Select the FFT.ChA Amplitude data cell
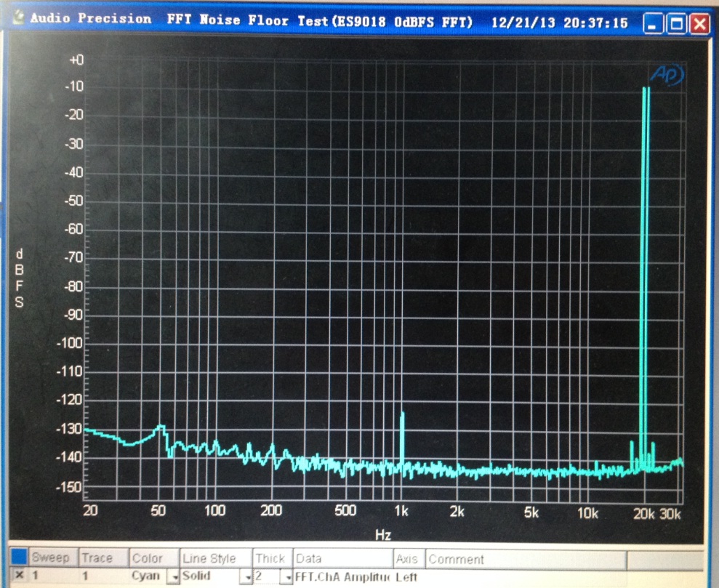Image resolution: width=719 pixels, height=588 pixels. click(x=343, y=576)
